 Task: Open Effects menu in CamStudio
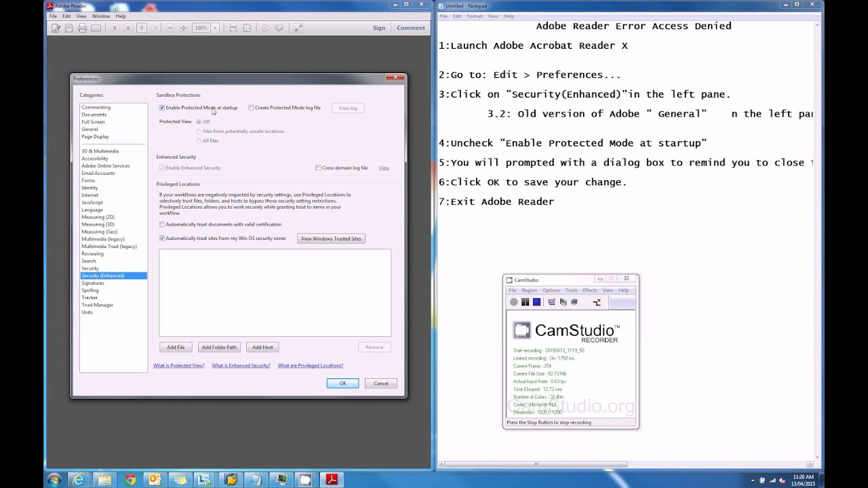(x=590, y=290)
